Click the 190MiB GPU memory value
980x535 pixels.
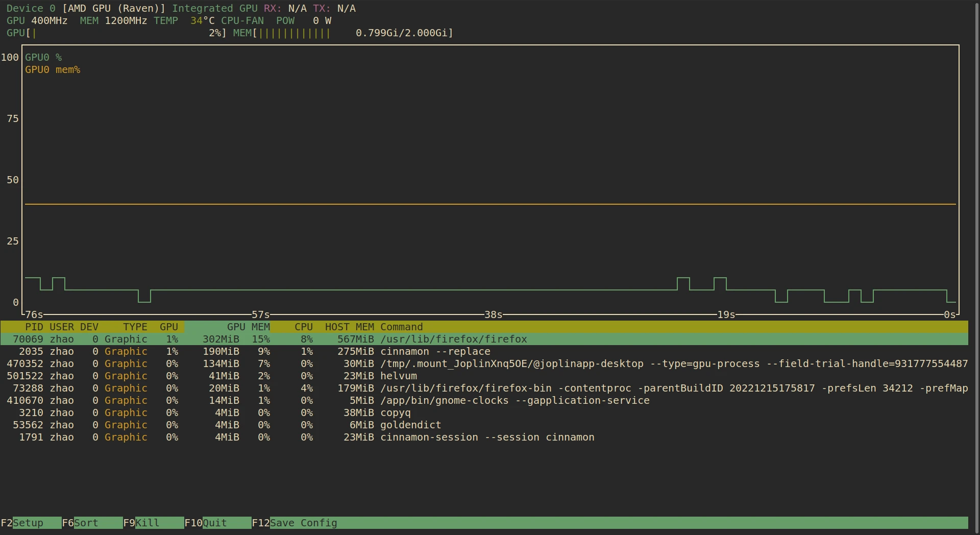point(221,351)
